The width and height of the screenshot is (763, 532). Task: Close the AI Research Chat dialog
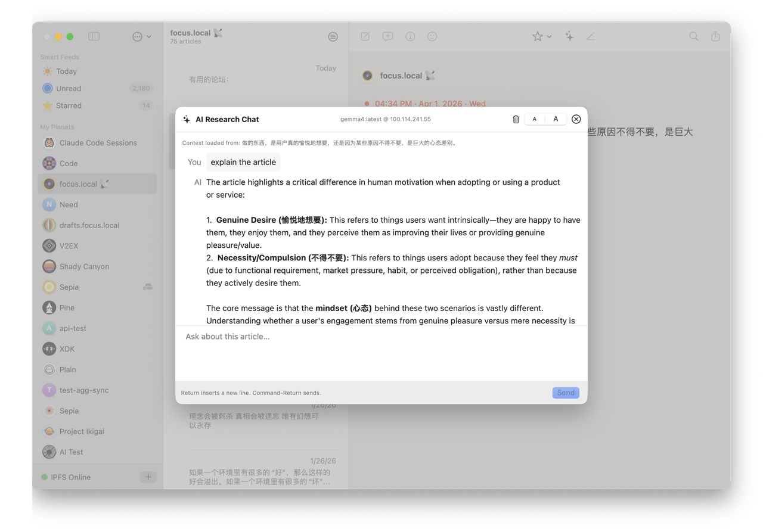pyautogui.click(x=576, y=119)
